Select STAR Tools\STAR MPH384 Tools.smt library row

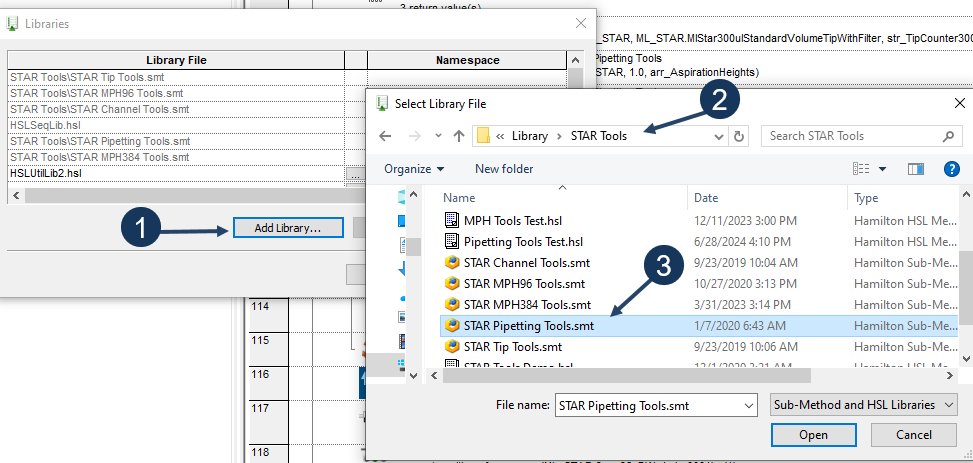point(176,158)
